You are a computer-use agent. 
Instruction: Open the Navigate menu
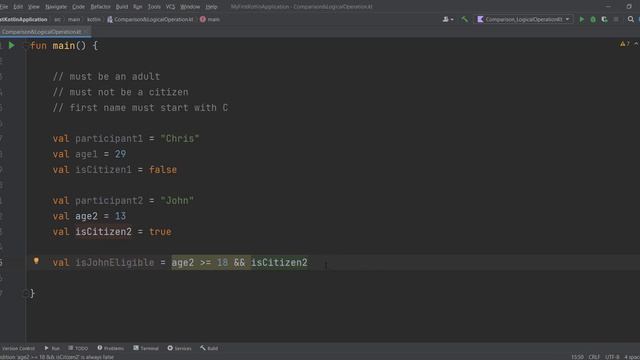pyautogui.click(x=56, y=7)
